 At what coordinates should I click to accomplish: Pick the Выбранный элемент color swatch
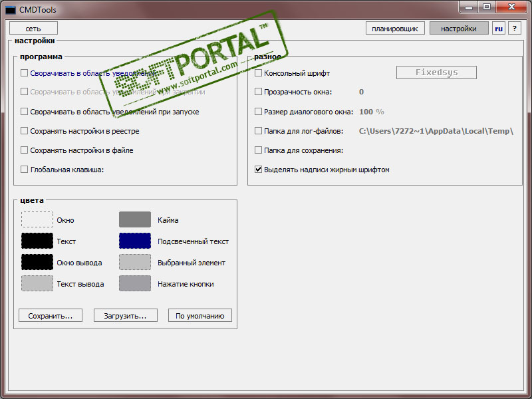click(135, 262)
